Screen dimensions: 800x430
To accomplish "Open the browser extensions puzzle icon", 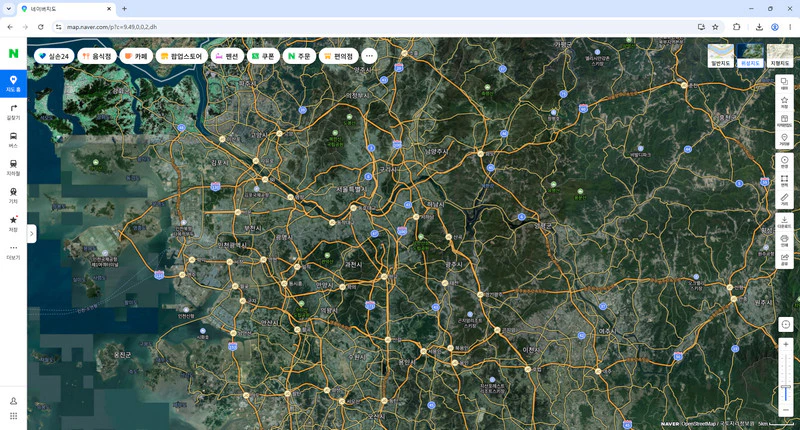I will (x=736, y=27).
